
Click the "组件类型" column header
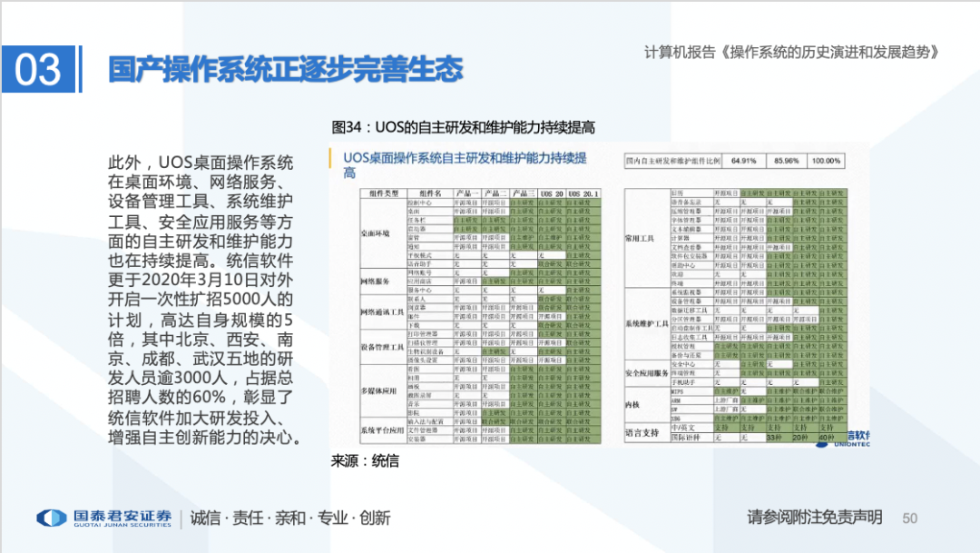383,193
